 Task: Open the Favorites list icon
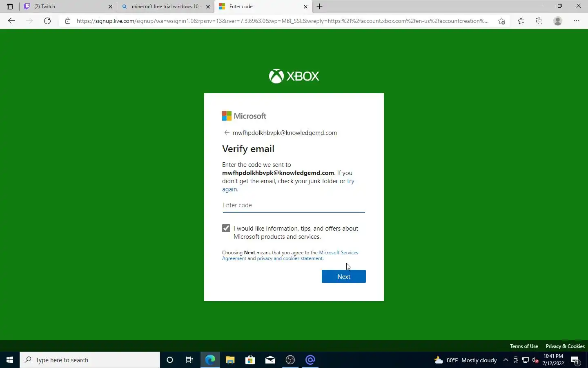(x=521, y=21)
